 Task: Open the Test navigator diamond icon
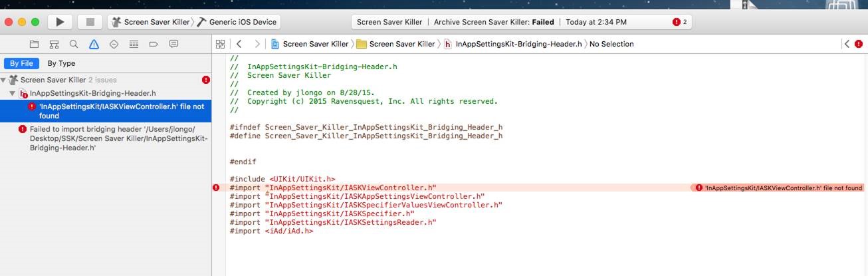point(114,44)
